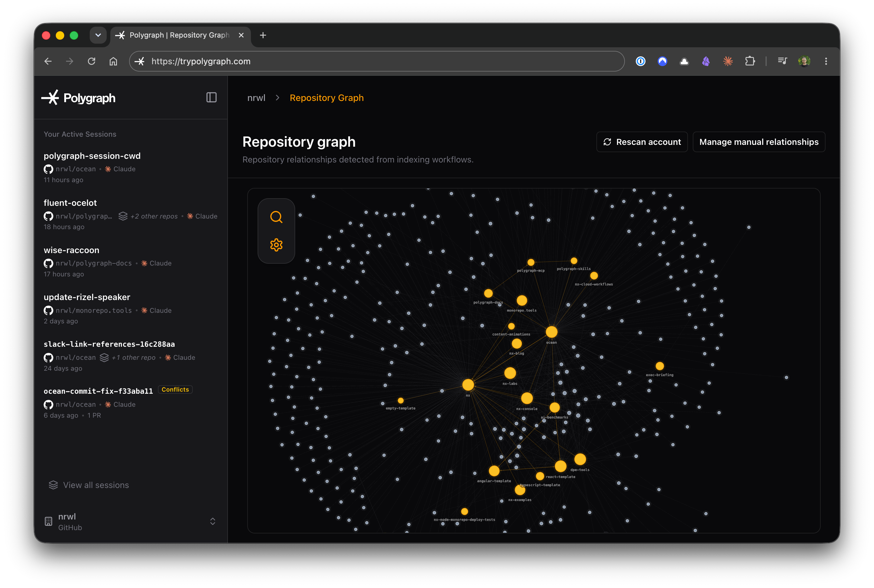Close the Polygraph Repository Graph tab

[242, 35]
